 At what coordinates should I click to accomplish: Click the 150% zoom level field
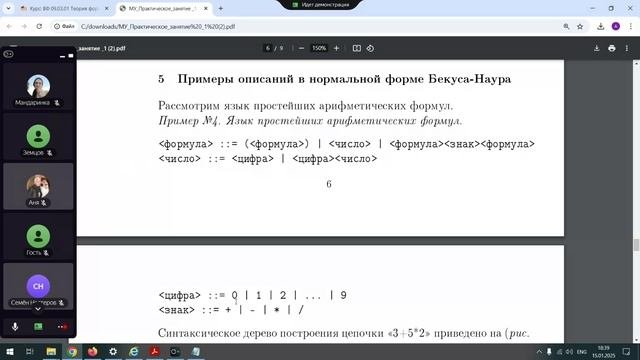pyautogui.click(x=319, y=48)
